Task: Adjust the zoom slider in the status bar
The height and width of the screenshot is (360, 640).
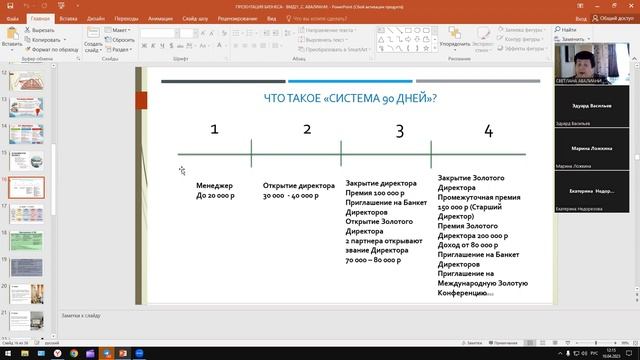Action: (x=596, y=343)
